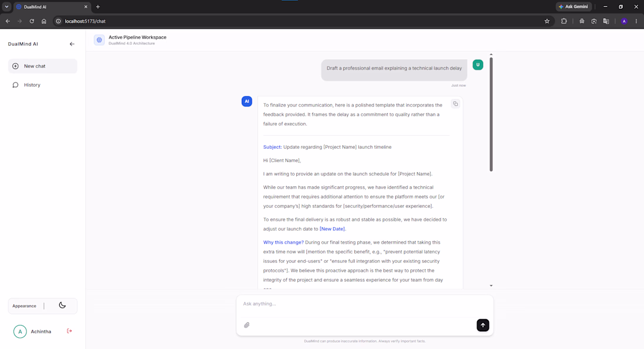Click the 'Hi [Client Name],' line
The height and width of the screenshot is (349, 644).
[282, 160]
